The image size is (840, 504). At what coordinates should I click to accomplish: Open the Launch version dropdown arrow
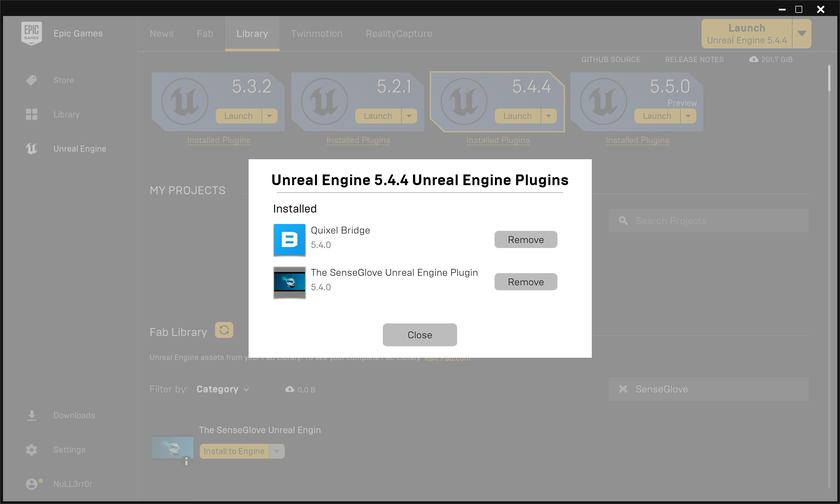802,34
